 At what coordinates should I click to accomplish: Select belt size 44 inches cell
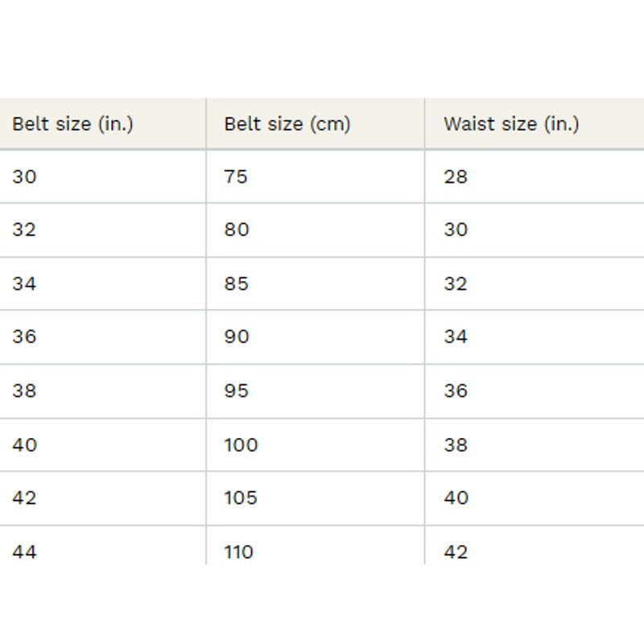tap(25, 551)
